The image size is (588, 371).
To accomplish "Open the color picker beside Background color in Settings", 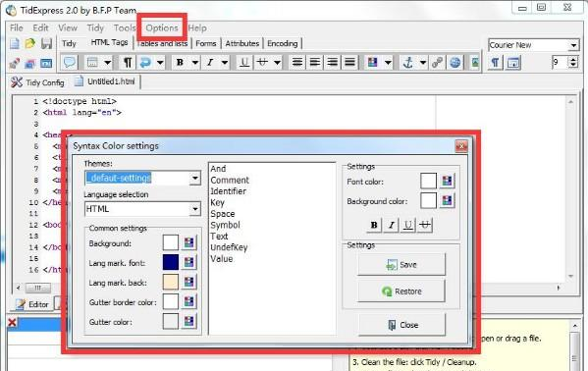I will 447,200.
